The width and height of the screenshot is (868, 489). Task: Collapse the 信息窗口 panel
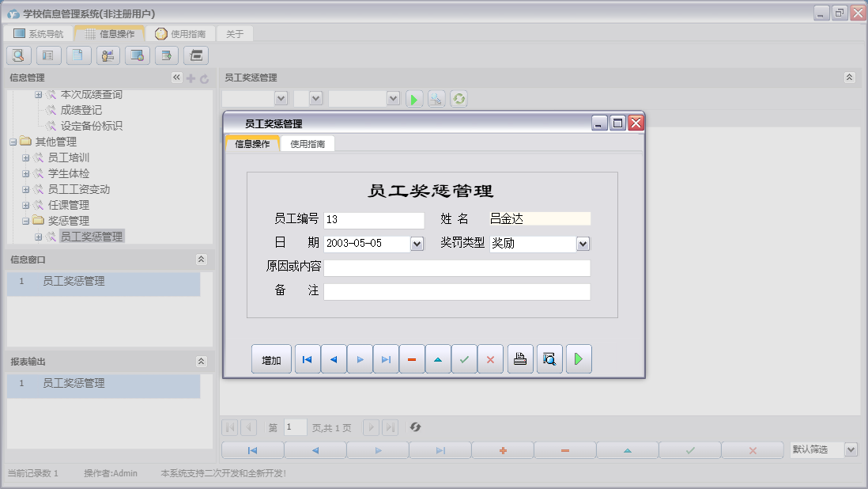coord(201,260)
